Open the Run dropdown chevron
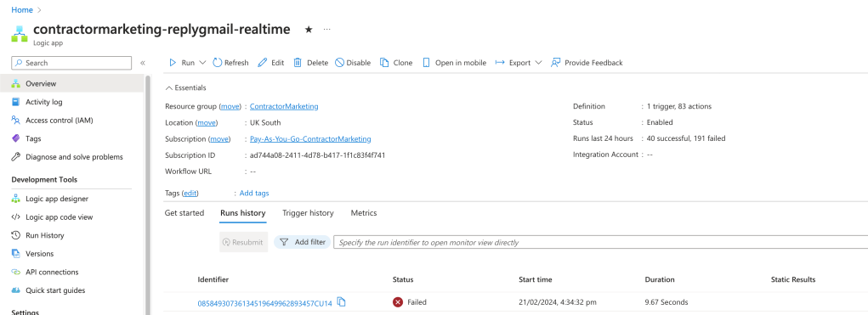 [202, 63]
